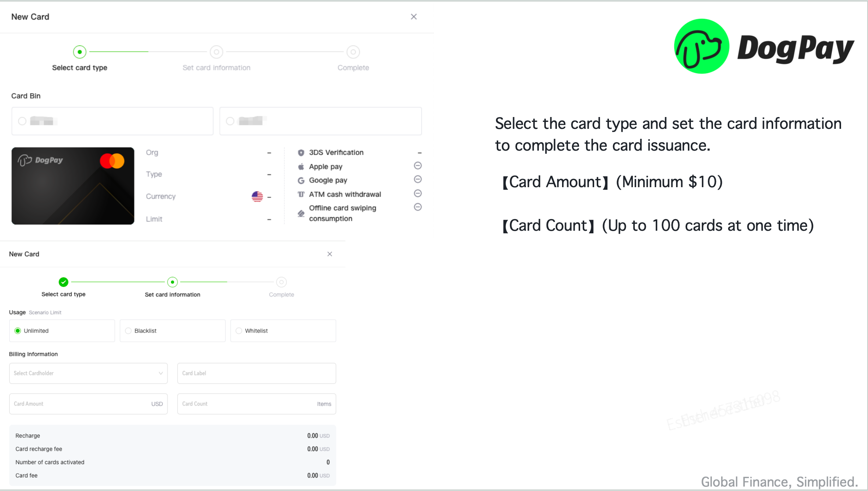Click the Complete step circle below the Billing dialog's close button
This screenshot has width=868, height=491.
pos(281,282)
